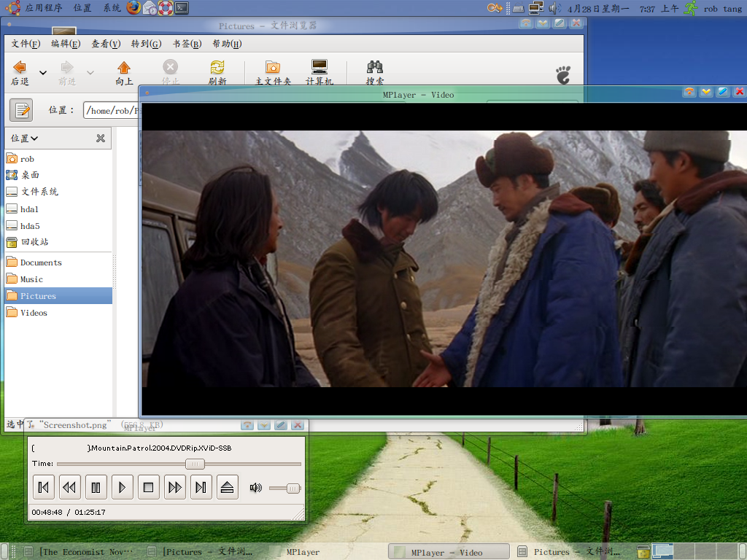Open the 位置 panel menu

pyautogui.click(x=82, y=8)
